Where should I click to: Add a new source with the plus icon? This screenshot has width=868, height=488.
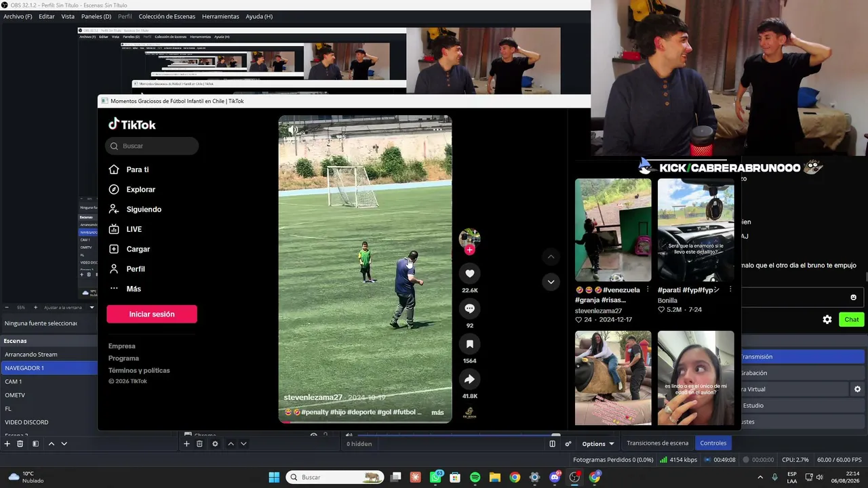pos(186,444)
